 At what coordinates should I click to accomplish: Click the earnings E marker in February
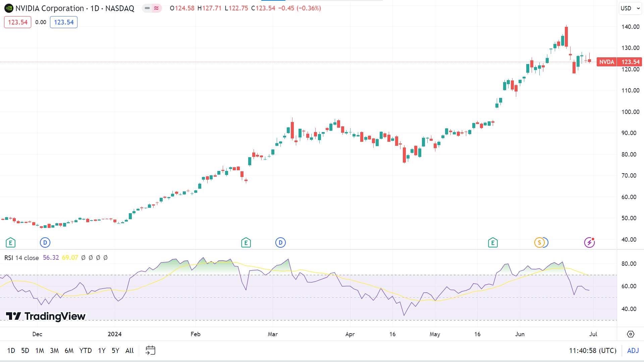pos(246,242)
